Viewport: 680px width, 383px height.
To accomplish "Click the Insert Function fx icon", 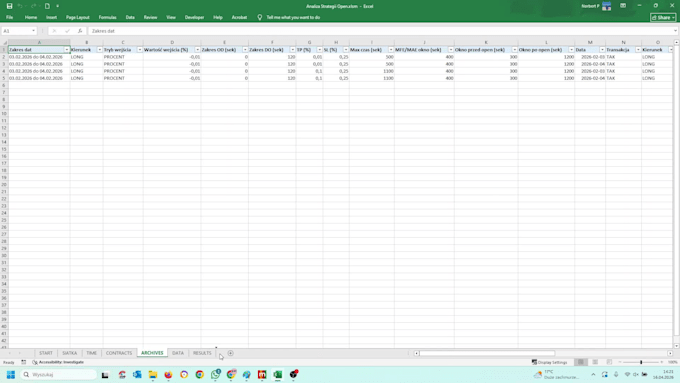I will coord(80,31).
